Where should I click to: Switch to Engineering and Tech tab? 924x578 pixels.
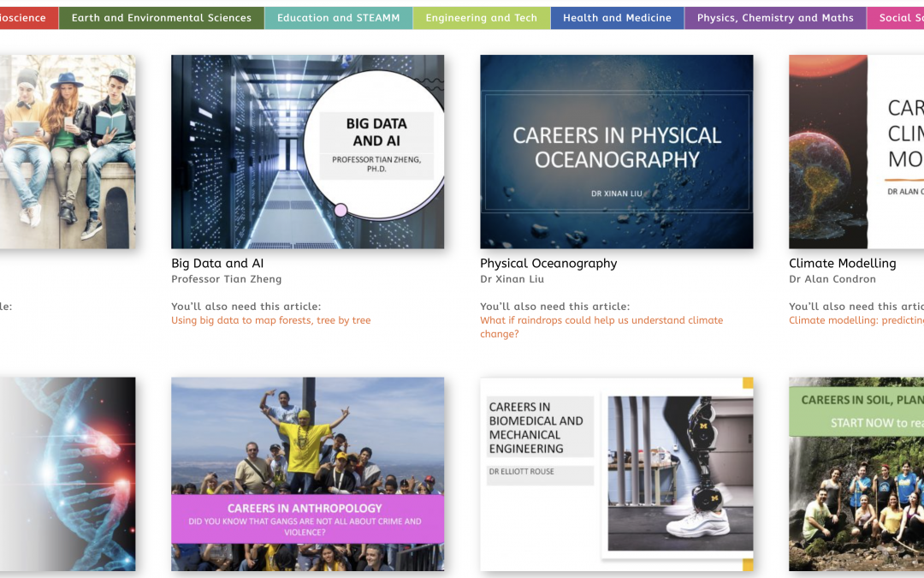point(482,18)
